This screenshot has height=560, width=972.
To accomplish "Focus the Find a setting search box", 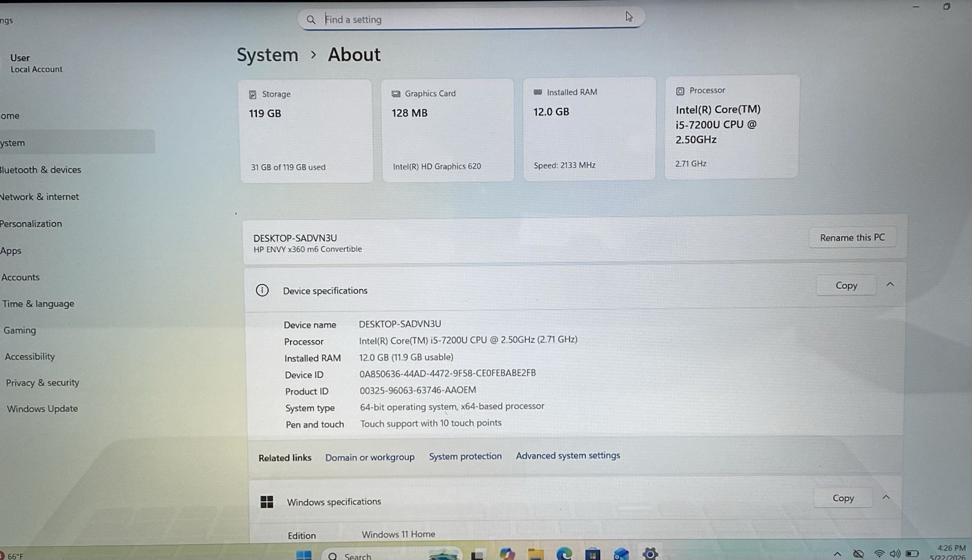I will [x=471, y=19].
